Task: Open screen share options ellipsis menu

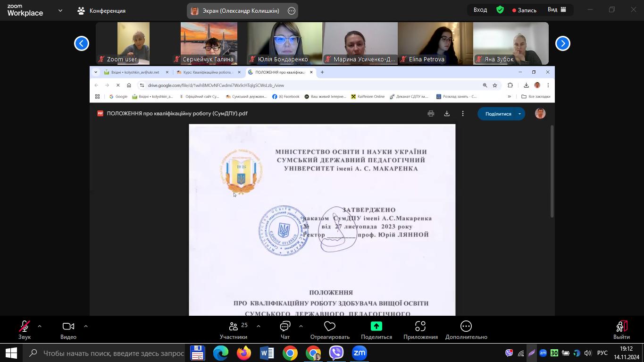Action: 292,11
